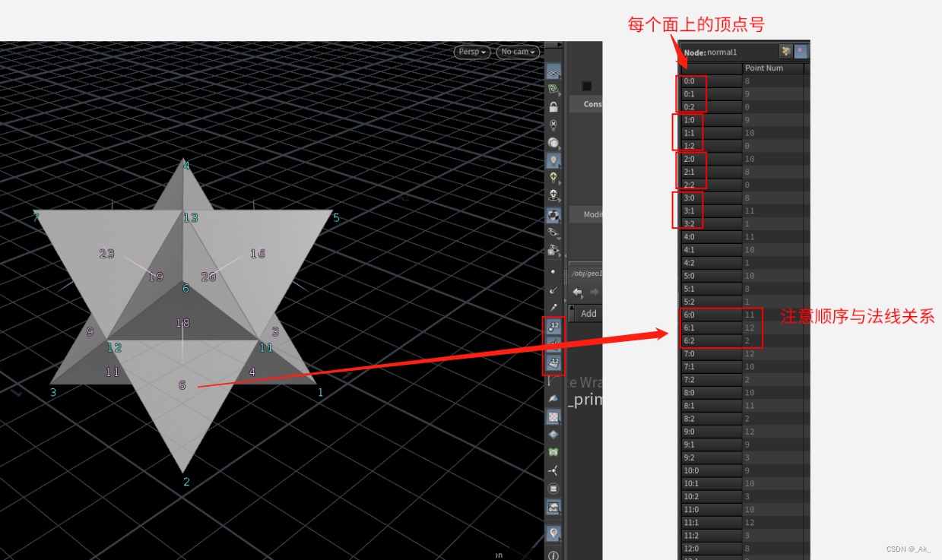Click the Point Num column header

point(772,68)
